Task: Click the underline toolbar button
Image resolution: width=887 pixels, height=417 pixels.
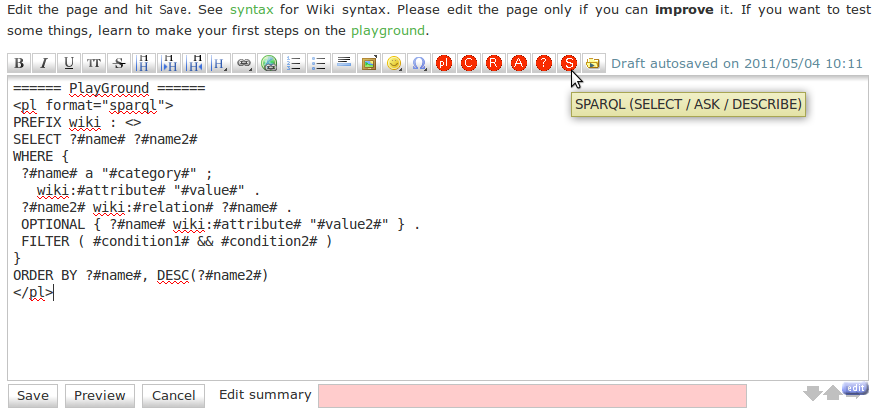Action: pyautogui.click(x=69, y=63)
